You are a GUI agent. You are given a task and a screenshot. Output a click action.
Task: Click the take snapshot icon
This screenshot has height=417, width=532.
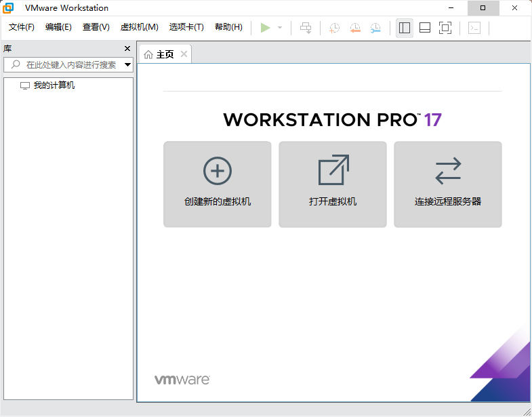click(x=335, y=28)
